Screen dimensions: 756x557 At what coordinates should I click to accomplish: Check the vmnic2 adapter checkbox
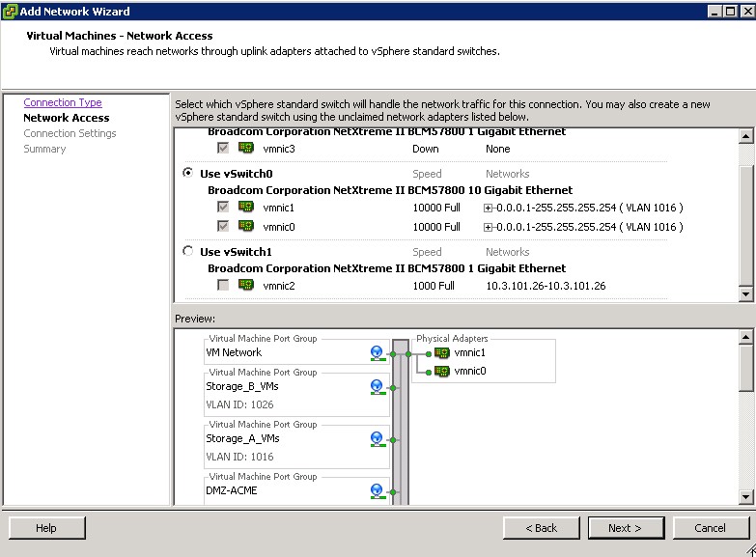pyautogui.click(x=224, y=286)
